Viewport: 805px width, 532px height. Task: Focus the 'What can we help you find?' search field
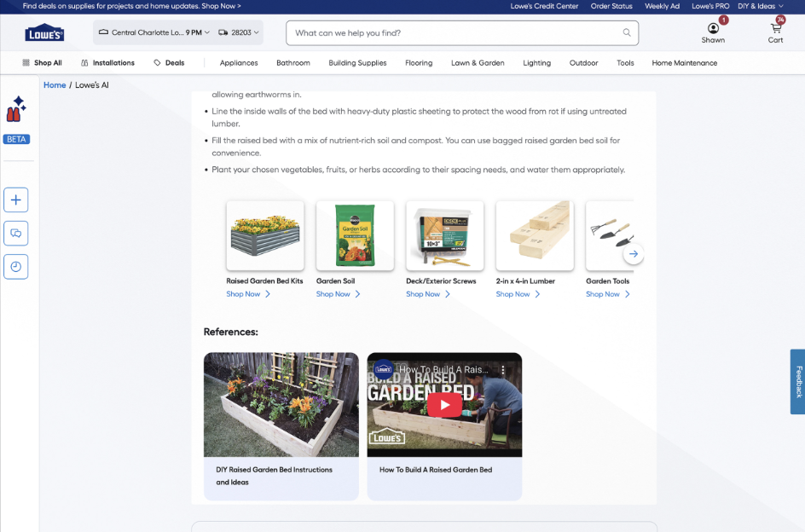pos(462,33)
